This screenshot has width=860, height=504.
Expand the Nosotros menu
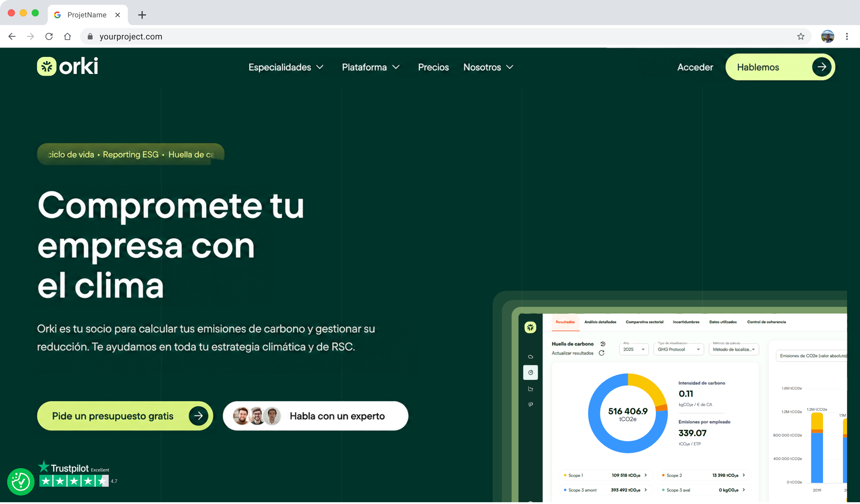pyautogui.click(x=488, y=67)
